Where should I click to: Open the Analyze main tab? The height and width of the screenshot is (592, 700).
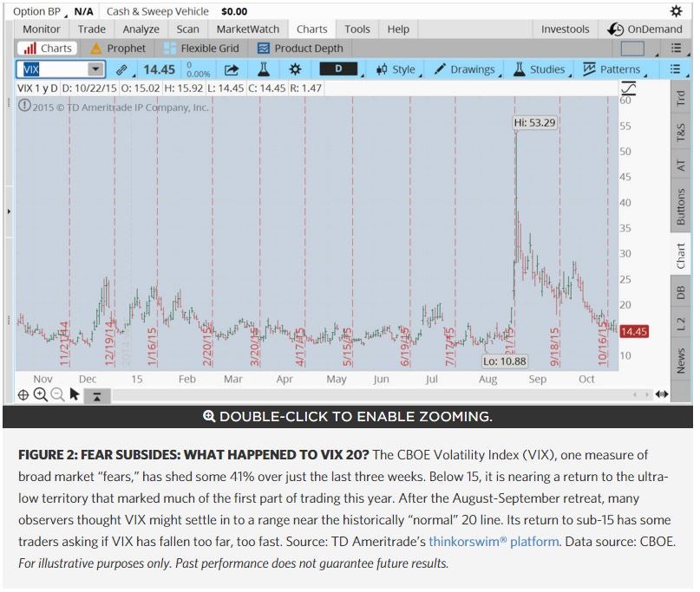141,29
